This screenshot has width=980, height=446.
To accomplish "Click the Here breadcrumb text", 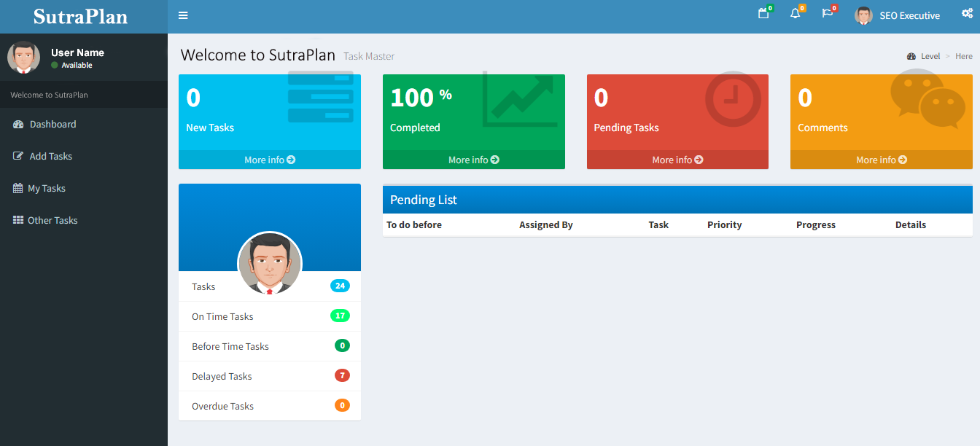I will tap(964, 56).
